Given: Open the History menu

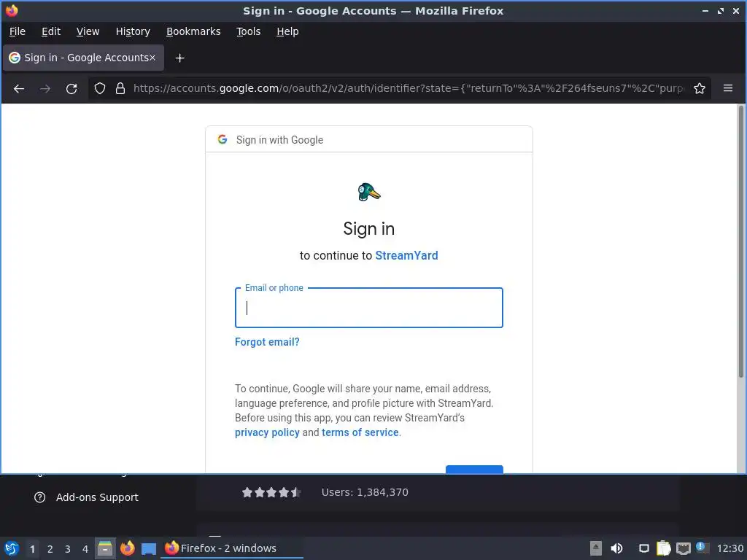Looking at the screenshot, I should pos(133,31).
